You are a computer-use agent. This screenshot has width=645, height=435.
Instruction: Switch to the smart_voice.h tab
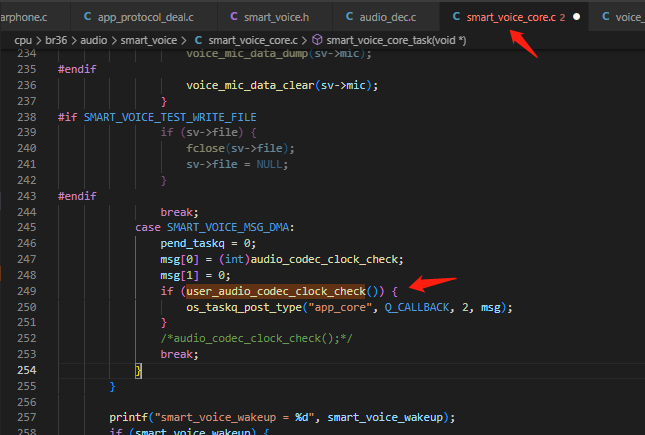coord(274,17)
